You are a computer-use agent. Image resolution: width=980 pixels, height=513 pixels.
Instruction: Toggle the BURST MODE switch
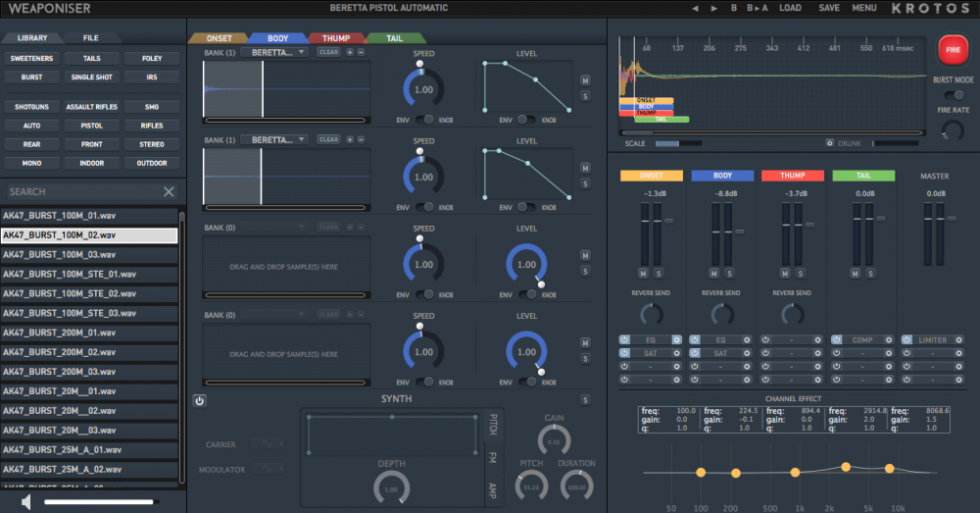[x=954, y=95]
